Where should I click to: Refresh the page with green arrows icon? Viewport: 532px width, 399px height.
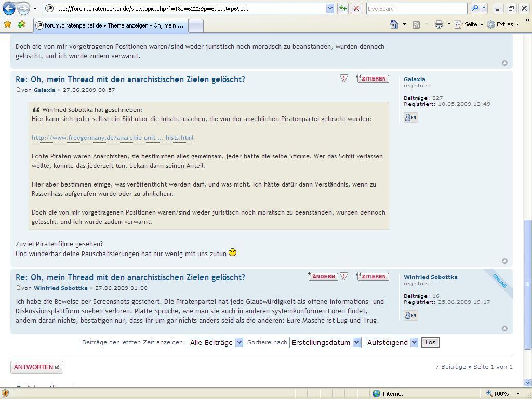[343, 9]
